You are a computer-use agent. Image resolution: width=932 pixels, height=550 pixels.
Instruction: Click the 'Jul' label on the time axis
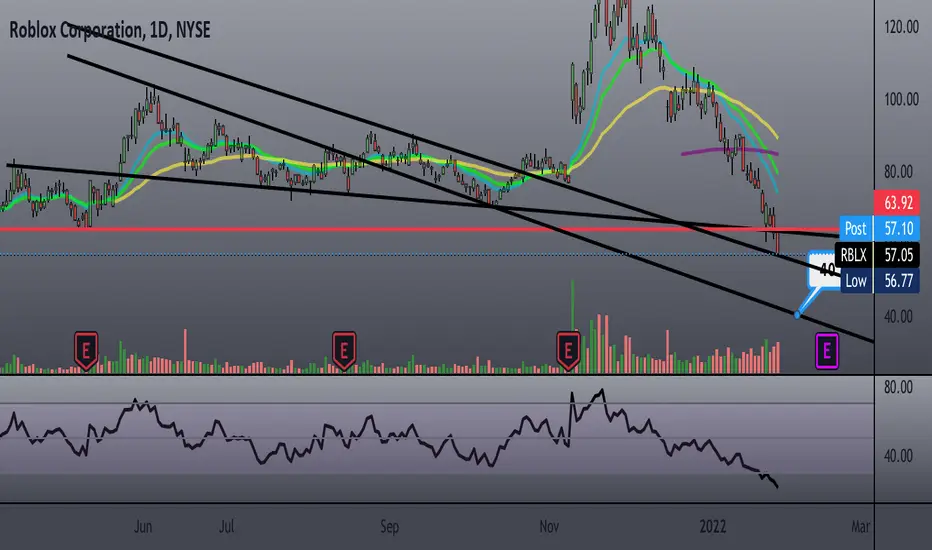click(226, 526)
